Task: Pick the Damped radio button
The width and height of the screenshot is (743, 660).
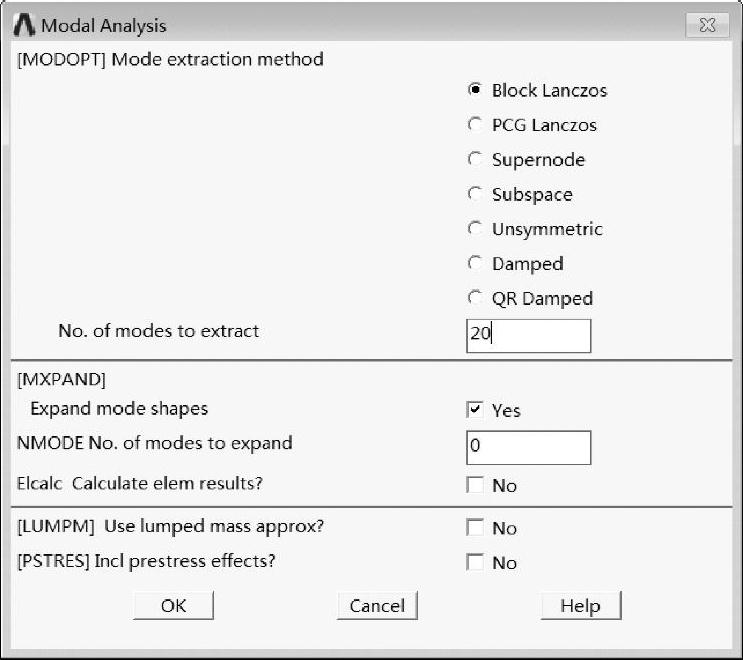Action: pos(475,263)
